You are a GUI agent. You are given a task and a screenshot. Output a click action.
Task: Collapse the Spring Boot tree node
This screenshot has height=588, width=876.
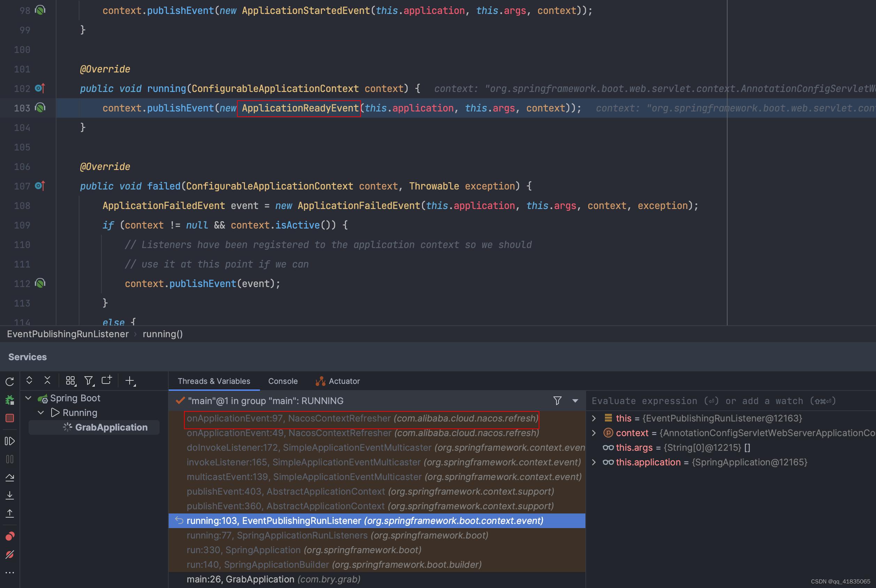[28, 398]
